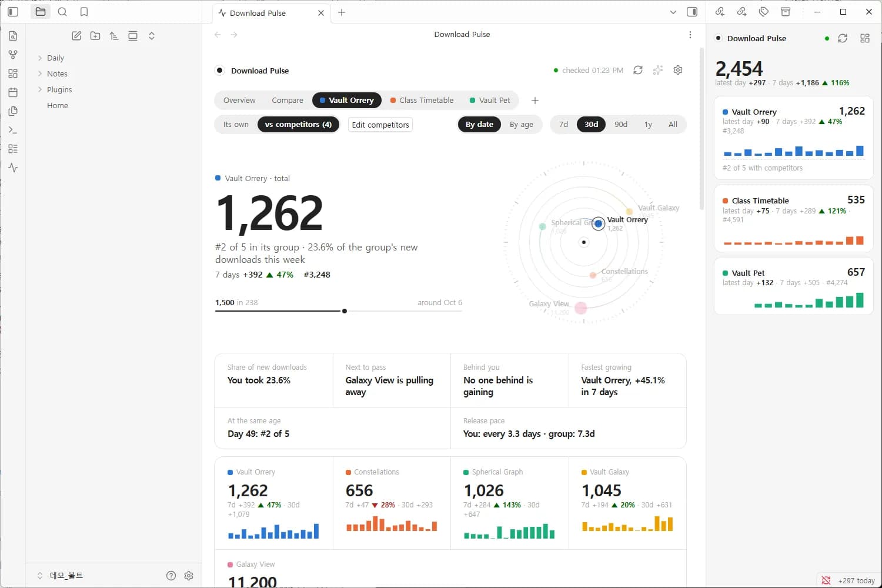This screenshot has height=588, width=882.
Task: Open the help icon at bottom left
Action: pos(171,576)
